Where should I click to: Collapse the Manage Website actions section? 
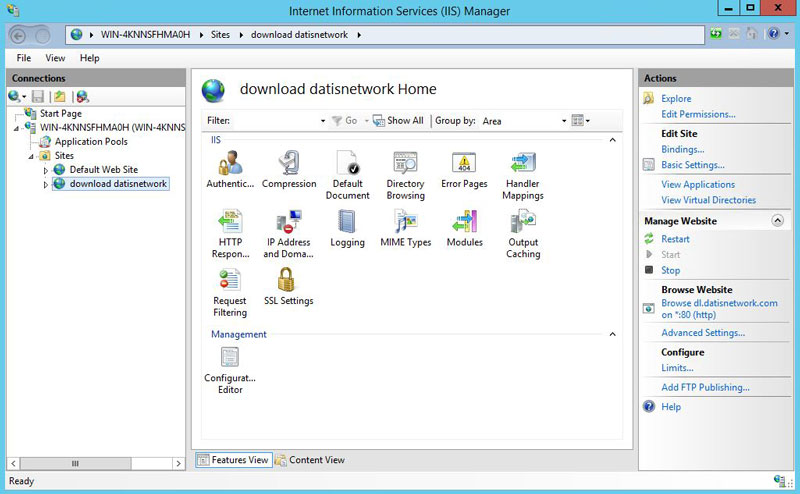(x=778, y=221)
